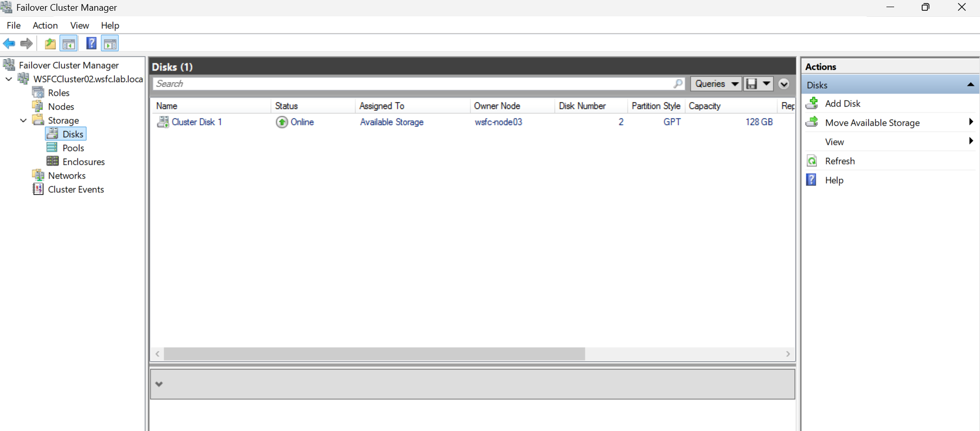Viewport: 980px width, 431px height.
Task: Sort by Disk Number column header
Action: pyautogui.click(x=591, y=106)
